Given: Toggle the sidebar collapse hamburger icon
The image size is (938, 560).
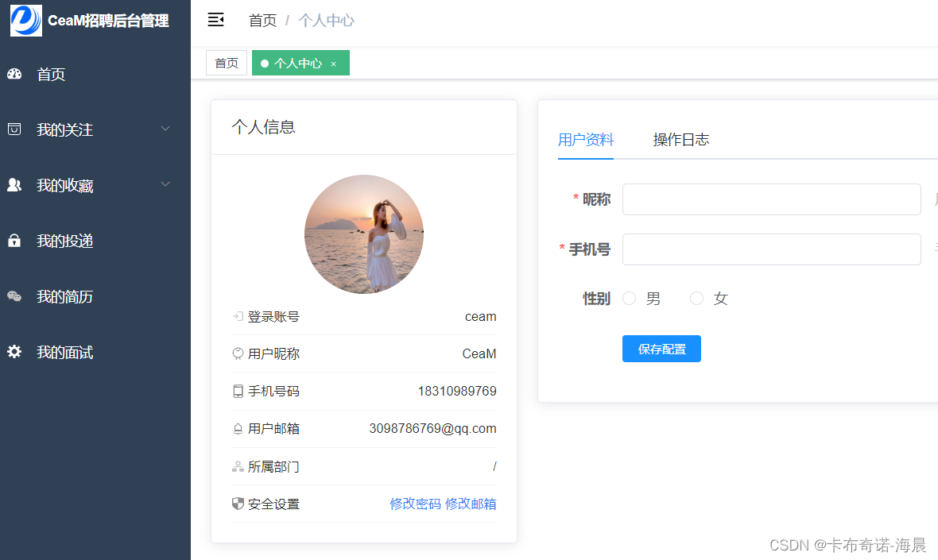Looking at the screenshot, I should point(216,20).
